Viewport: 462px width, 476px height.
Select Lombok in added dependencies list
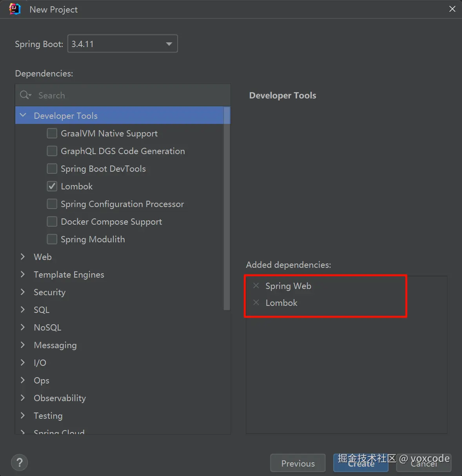click(x=281, y=303)
